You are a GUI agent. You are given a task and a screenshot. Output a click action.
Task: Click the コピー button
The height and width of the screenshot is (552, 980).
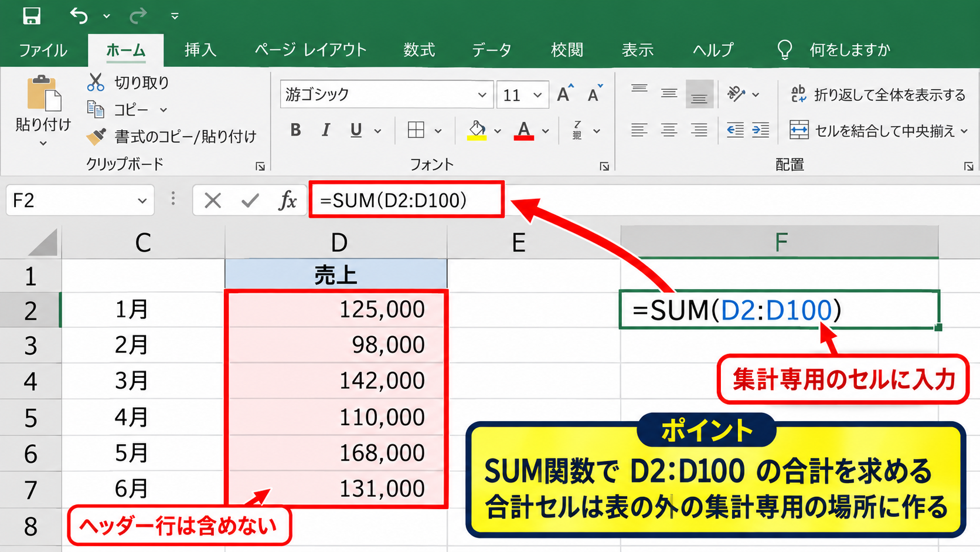point(119,110)
